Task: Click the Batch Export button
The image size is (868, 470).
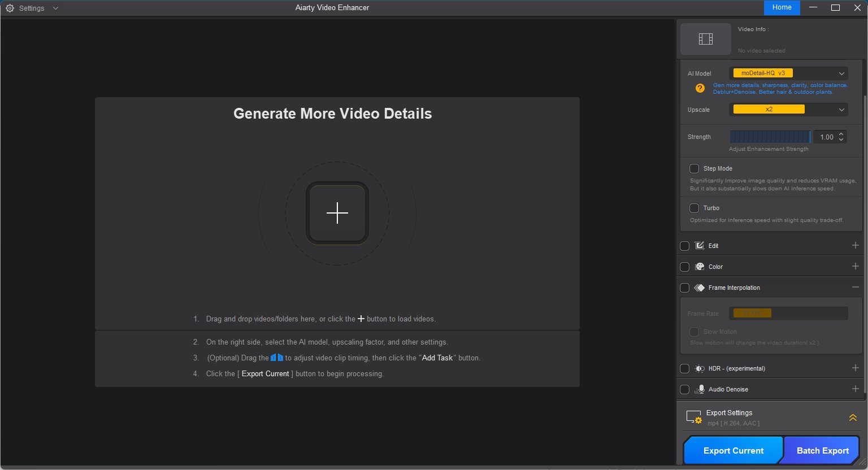Action: pyautogui.click(x=822, y=450)
